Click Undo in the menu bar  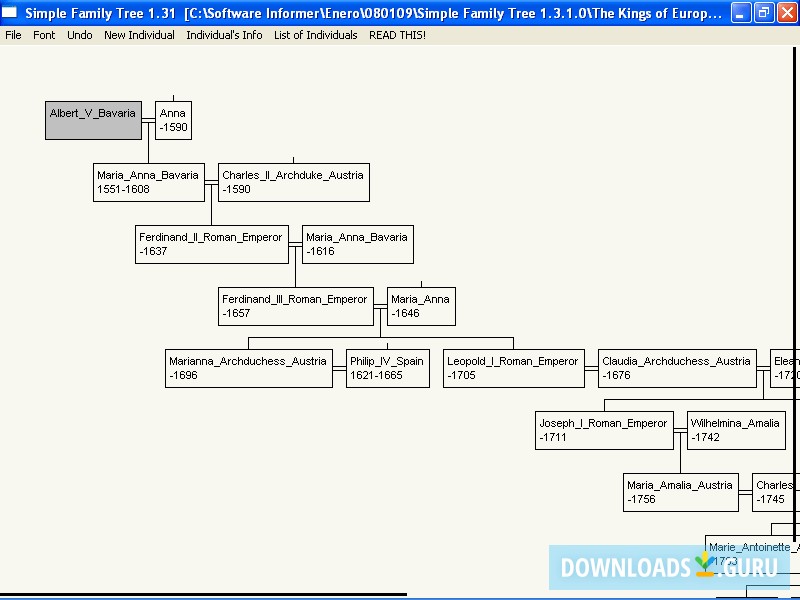(x=79, y=34)
